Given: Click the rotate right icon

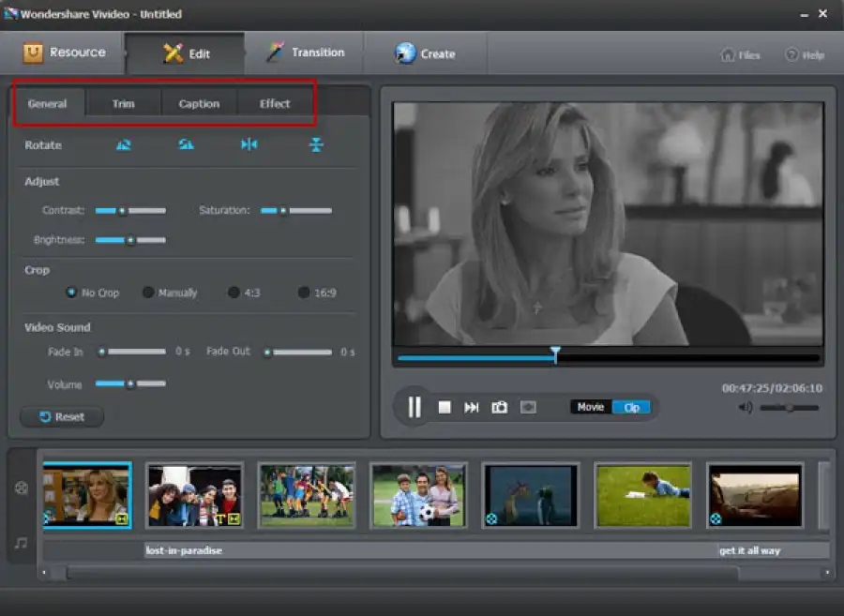Looking at the screenshot, I should point(187,144).
